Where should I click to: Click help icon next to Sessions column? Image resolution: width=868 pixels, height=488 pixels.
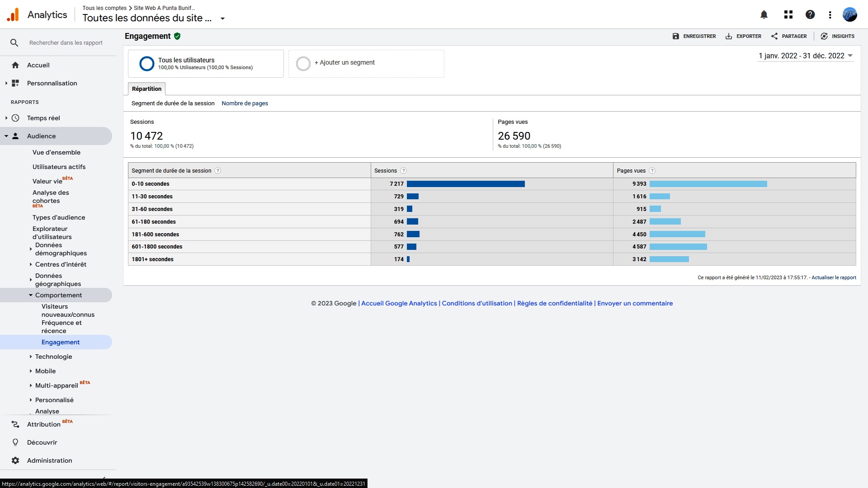pos(403,171)
